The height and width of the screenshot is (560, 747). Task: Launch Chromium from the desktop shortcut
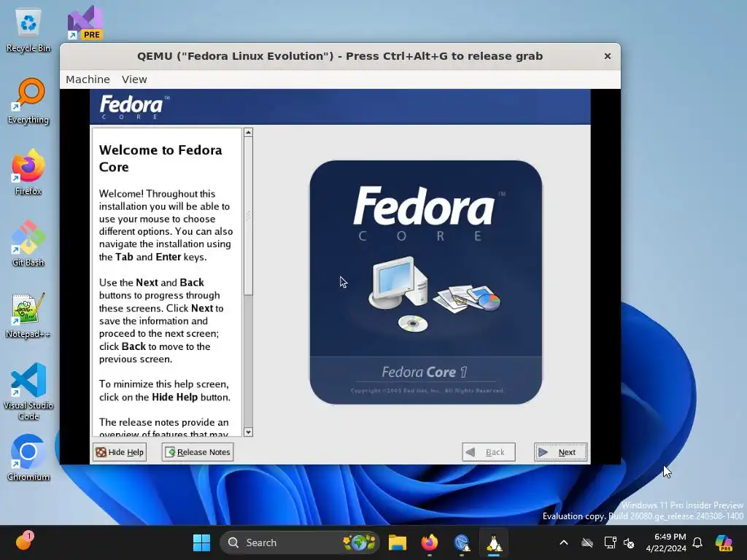click(x=28, y=458)
